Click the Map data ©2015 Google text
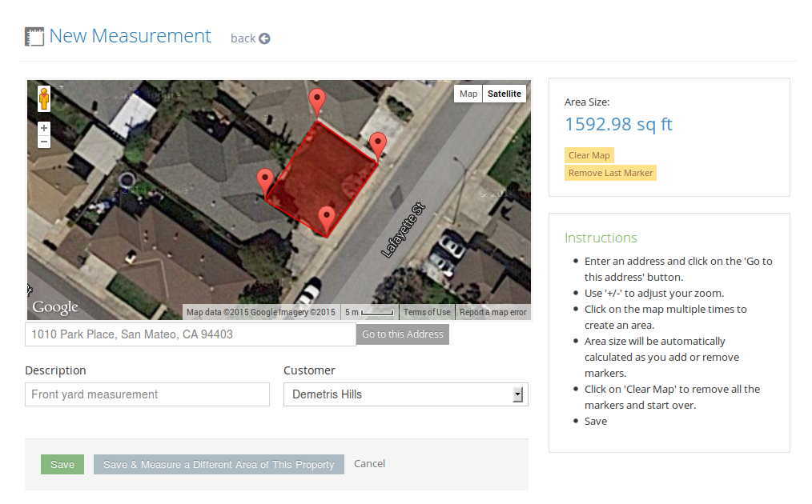Screen dimensions: 812x504 coord(261,312)
